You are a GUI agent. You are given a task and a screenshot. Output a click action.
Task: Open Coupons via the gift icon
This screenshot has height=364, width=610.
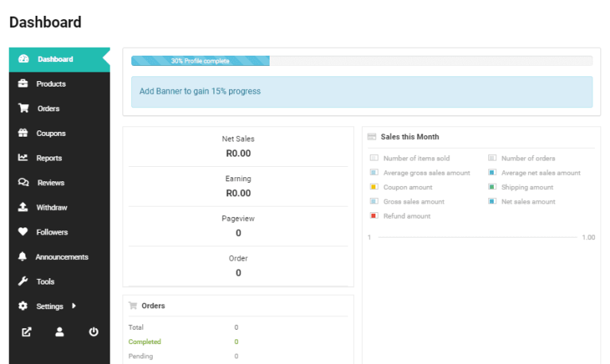(x=23, y=134)
